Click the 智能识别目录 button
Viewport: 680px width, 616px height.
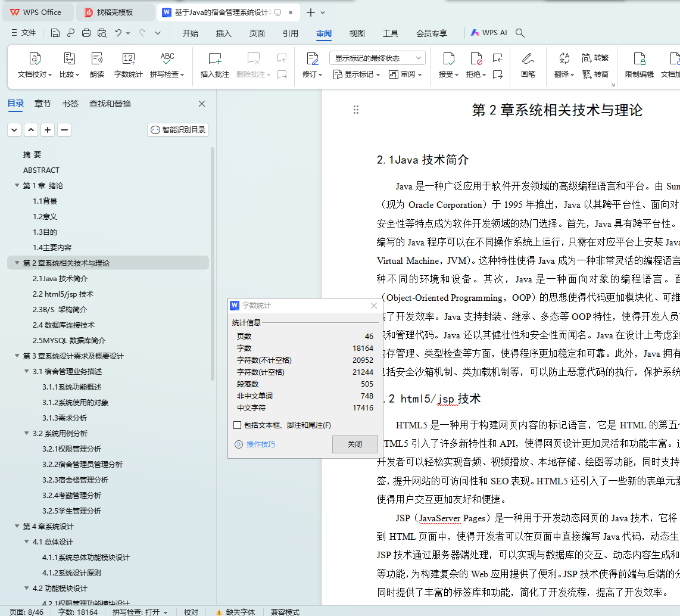tap(178, 130)
